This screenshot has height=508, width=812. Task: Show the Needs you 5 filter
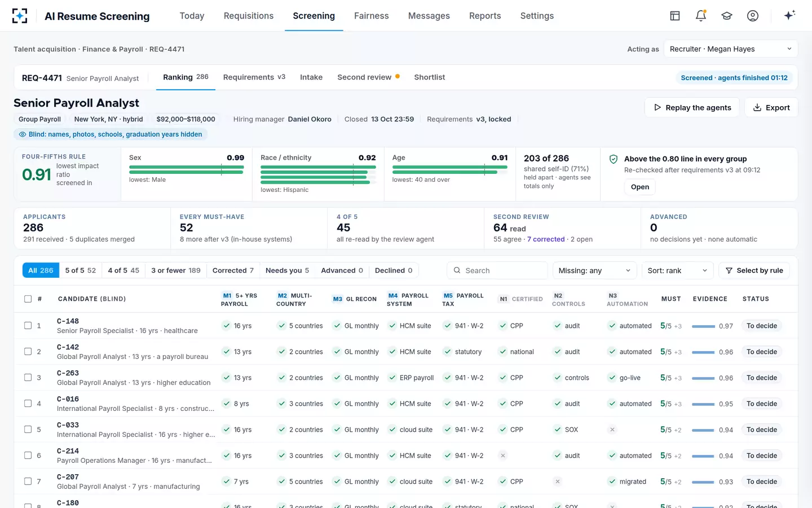(x=287, y=270)
